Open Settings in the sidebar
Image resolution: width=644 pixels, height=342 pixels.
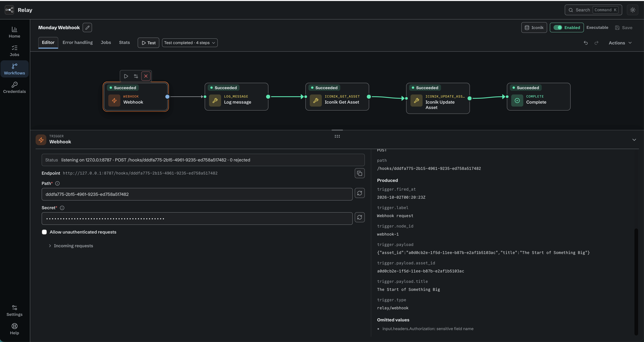point(14,310)
